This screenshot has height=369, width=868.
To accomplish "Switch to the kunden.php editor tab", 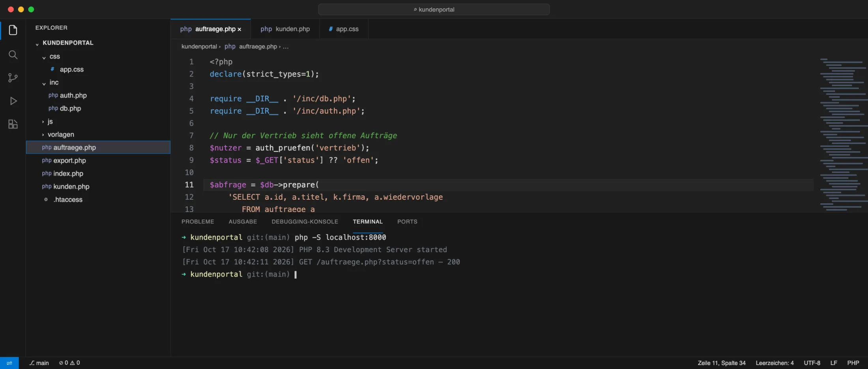I will [x=285, y=29].
